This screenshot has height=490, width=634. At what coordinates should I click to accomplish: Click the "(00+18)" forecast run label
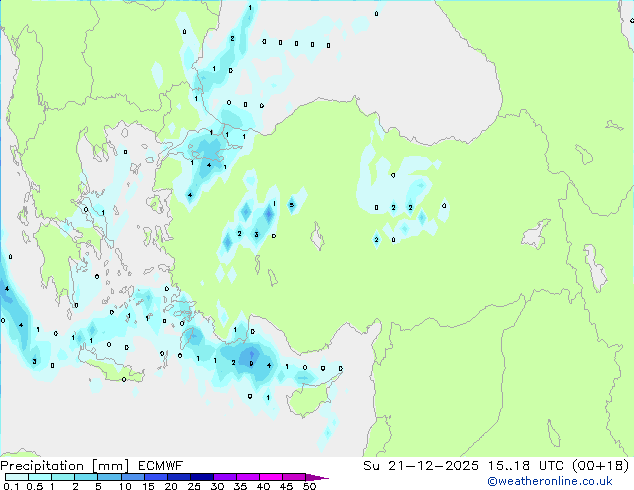[x=601, y=466]
